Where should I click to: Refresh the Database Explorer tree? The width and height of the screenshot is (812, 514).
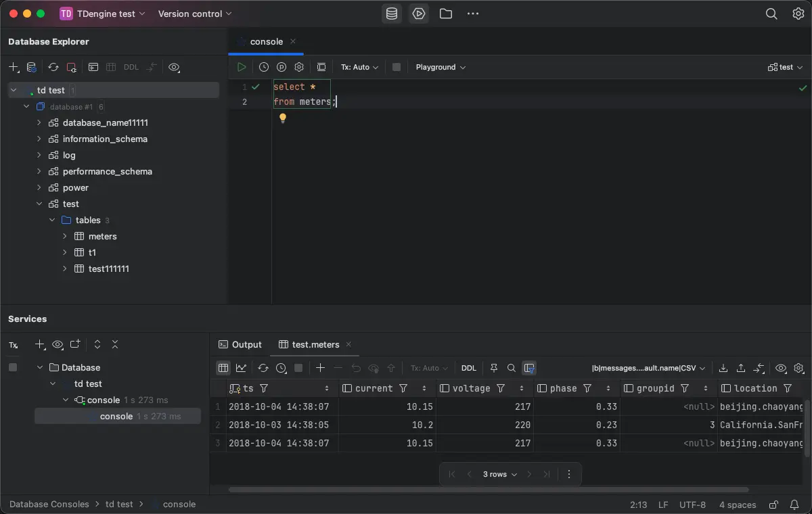[53, 67]
